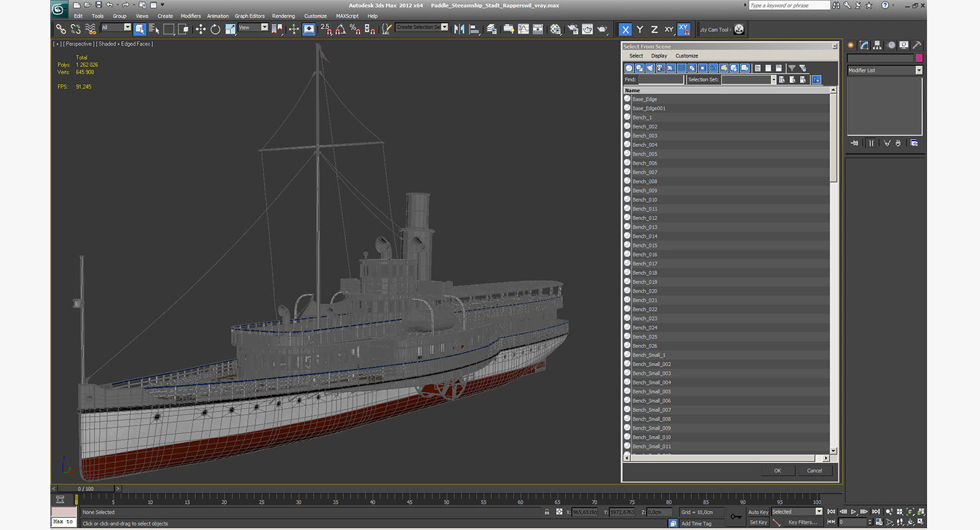Click Cancel in Select From Scene

pos(814,471)
